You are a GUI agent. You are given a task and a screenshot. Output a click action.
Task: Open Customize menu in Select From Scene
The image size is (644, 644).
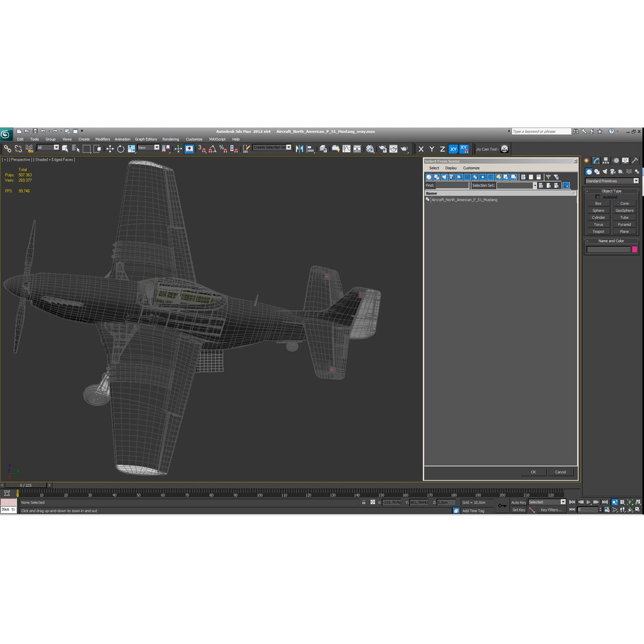(471, 168)
